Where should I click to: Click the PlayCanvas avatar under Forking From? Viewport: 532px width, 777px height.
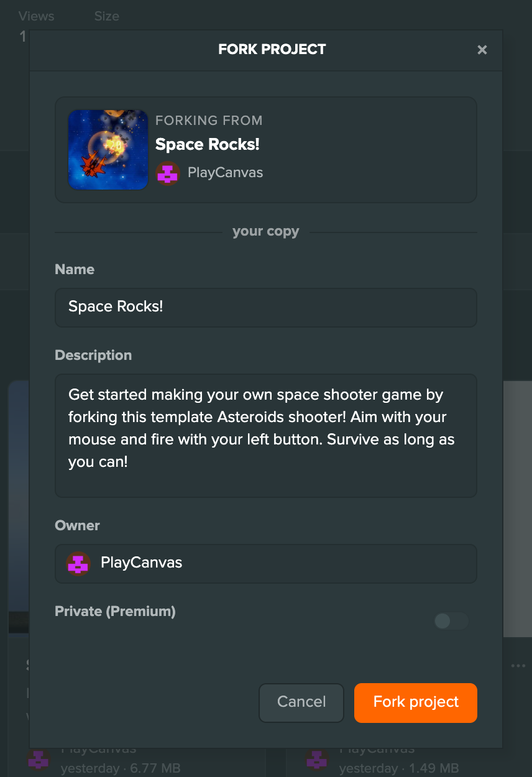tap(168, 173)
